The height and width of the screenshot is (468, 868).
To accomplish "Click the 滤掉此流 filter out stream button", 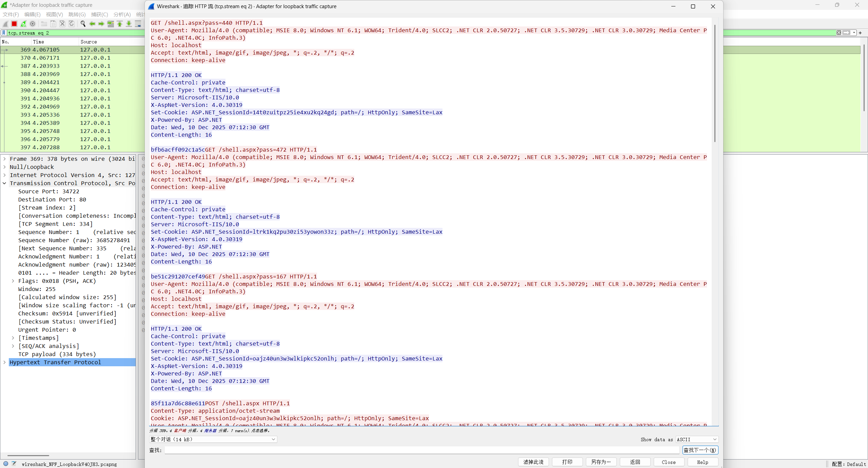I will (533, 462).
